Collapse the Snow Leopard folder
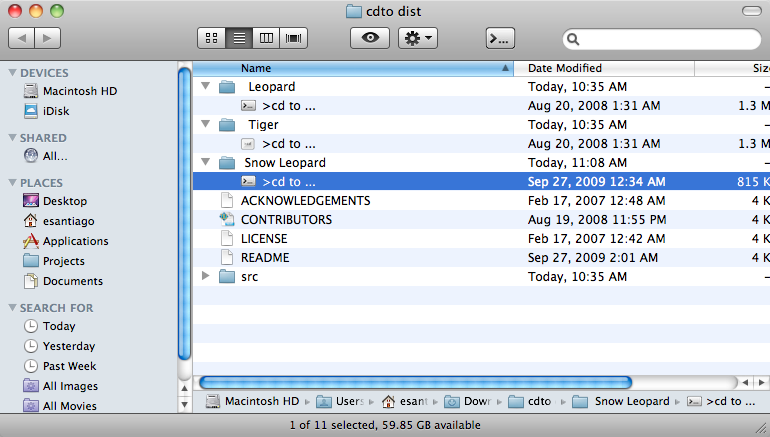Image resolution: width=770 pixels, height=437 pixels. 206,163
